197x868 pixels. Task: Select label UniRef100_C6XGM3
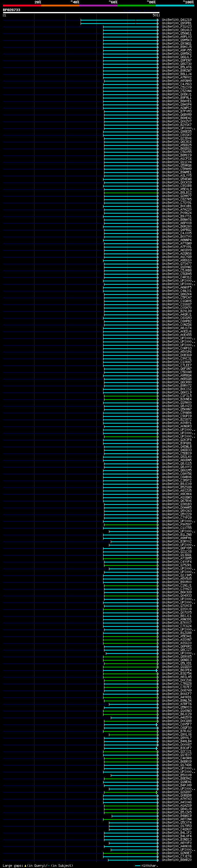click(x=177, y=318)
